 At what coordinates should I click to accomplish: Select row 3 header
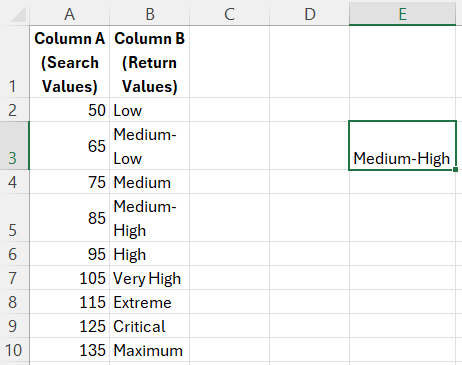[14, 146]
